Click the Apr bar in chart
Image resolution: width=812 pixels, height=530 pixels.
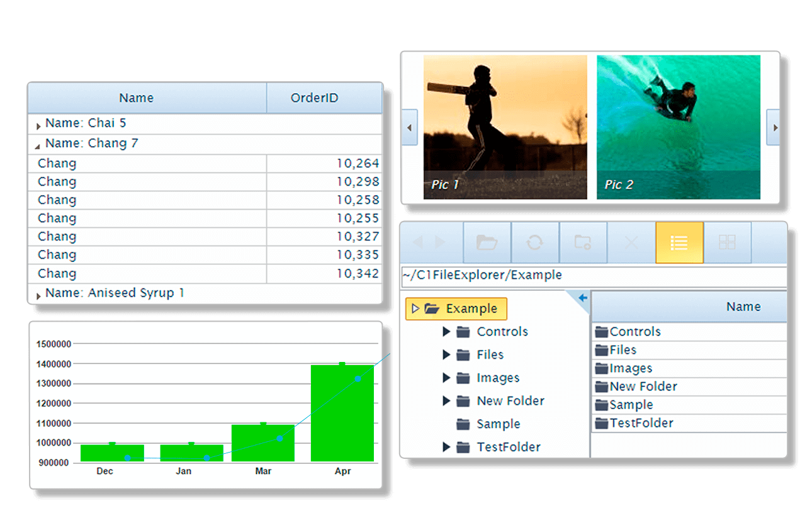342,413
